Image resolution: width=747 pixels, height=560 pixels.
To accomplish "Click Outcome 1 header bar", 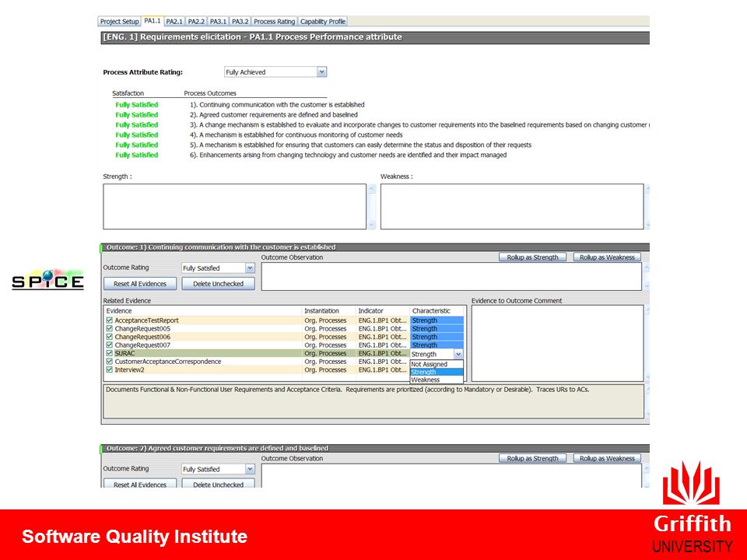I will tap(375, 247).
